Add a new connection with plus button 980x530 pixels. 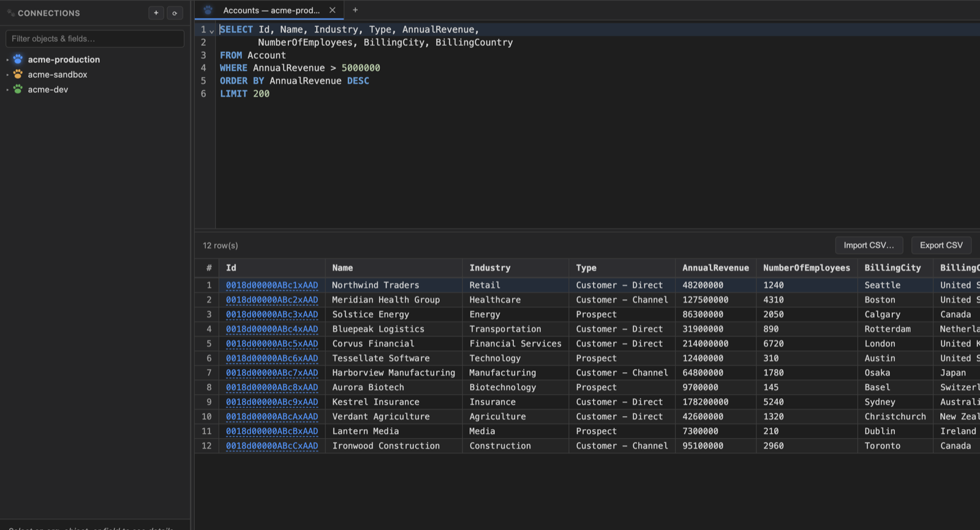(156, 13)
